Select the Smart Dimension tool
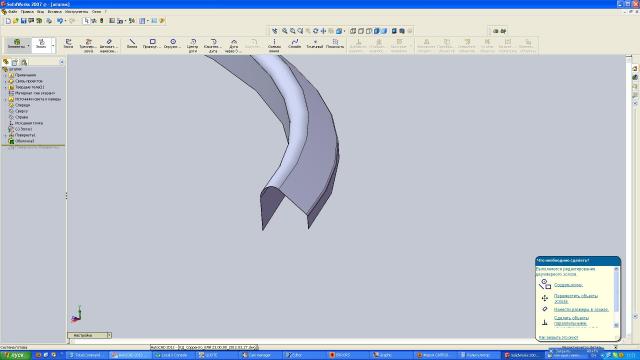This screenshot has width=640, height=360. click(x=108, y=45)
